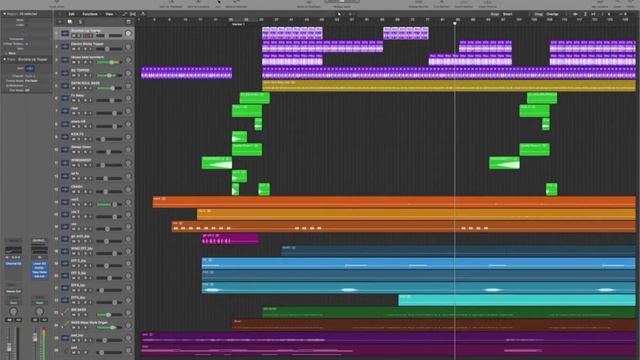This screenshot has height=360, width=640.
Task: Solo track 4 in the track header
Action: click(x=79, y=75)
